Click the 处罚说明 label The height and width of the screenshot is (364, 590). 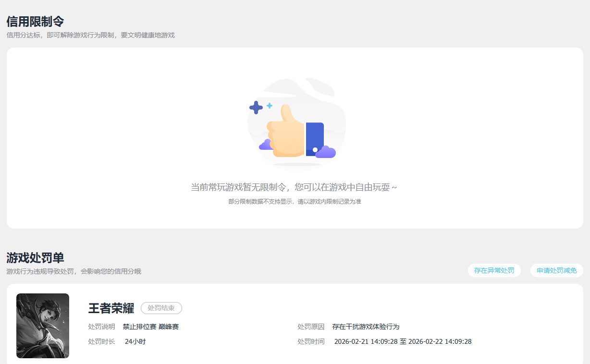point(101,327)
